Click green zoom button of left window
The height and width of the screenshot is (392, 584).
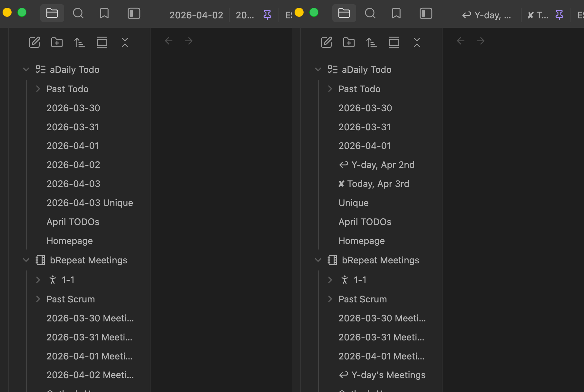coord(22,13)
